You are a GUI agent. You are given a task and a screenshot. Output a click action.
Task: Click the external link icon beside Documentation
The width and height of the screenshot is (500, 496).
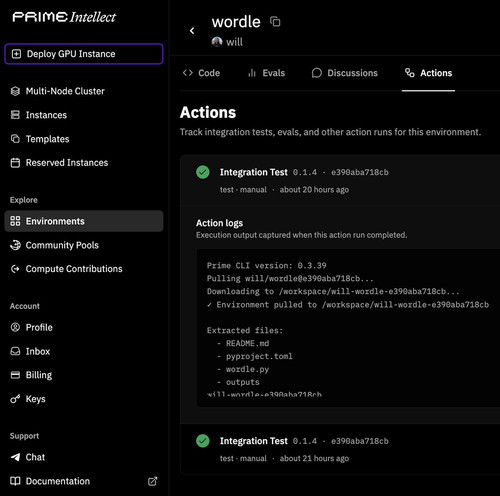pos(152,481)
